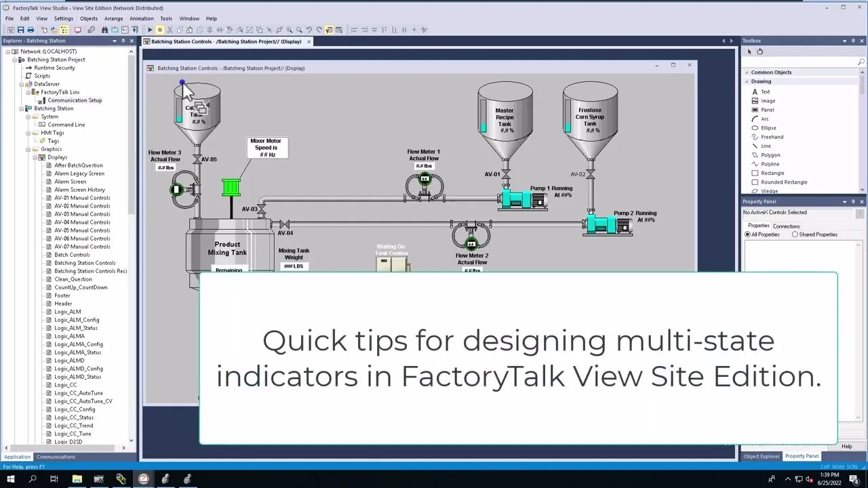Image resolution: width=868 pixels, height=488 pixels.
Task: Pin the Explorer panel with the pushpin icon
Action: 123,41
